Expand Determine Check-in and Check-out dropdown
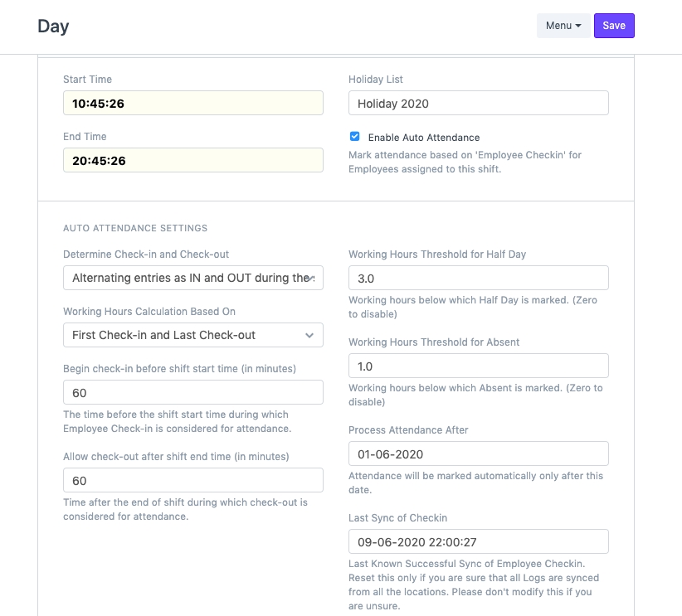 [192, 278]
